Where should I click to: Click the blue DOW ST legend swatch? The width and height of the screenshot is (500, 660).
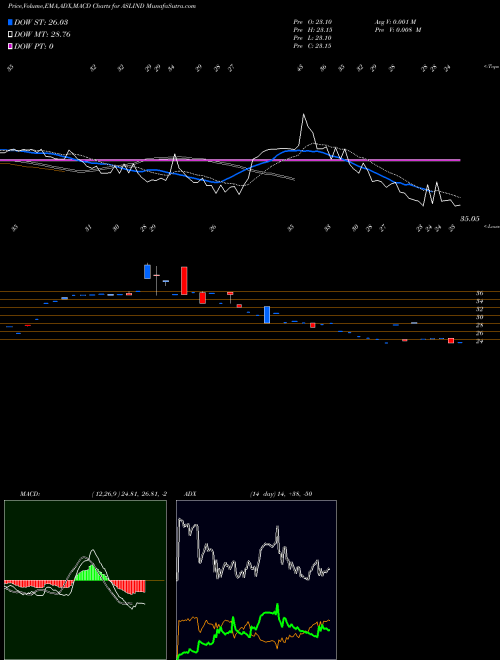tap(10, 22)
